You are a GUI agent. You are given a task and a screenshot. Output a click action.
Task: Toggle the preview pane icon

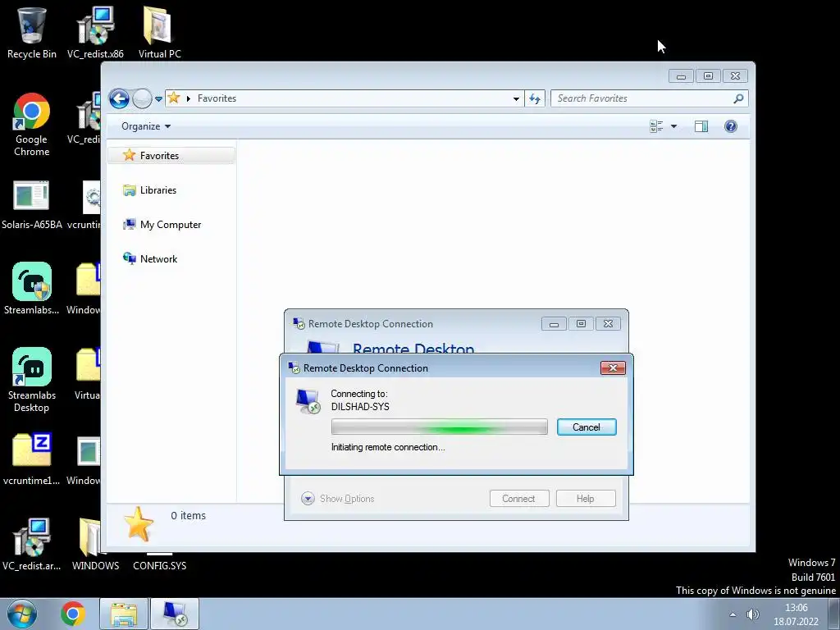[x=701, y=126]
